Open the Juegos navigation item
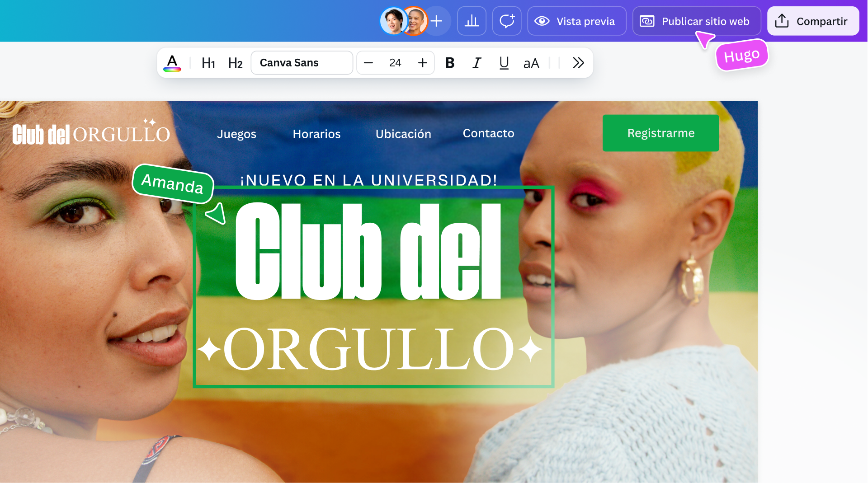Viewport: 868px width, 483px height. click(x=236, y=133)
